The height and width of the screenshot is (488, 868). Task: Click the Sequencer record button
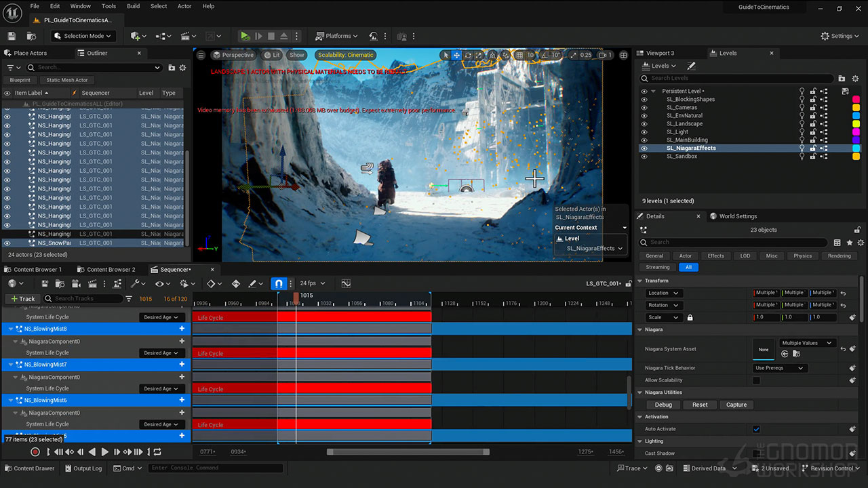[x=35, y=452]
